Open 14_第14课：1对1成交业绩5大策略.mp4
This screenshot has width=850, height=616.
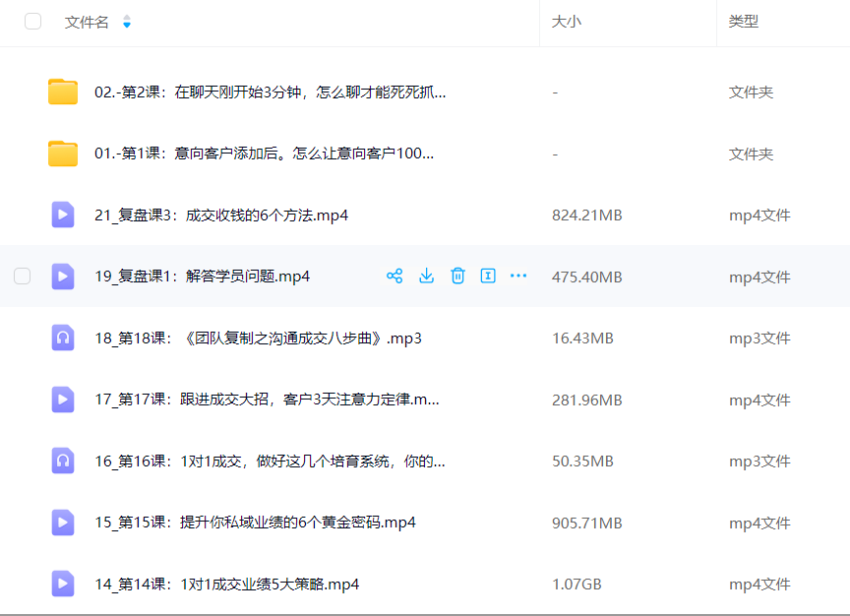226,585
